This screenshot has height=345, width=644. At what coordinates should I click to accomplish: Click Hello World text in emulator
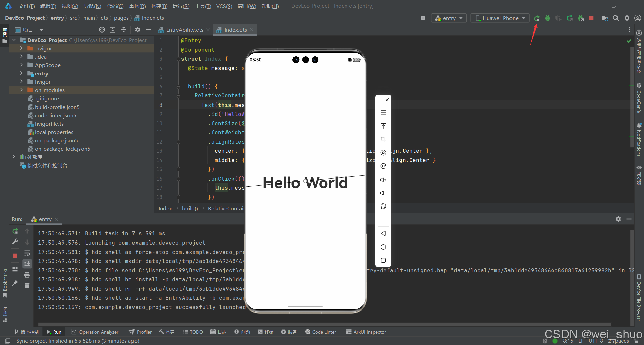[x=305, y=183]
